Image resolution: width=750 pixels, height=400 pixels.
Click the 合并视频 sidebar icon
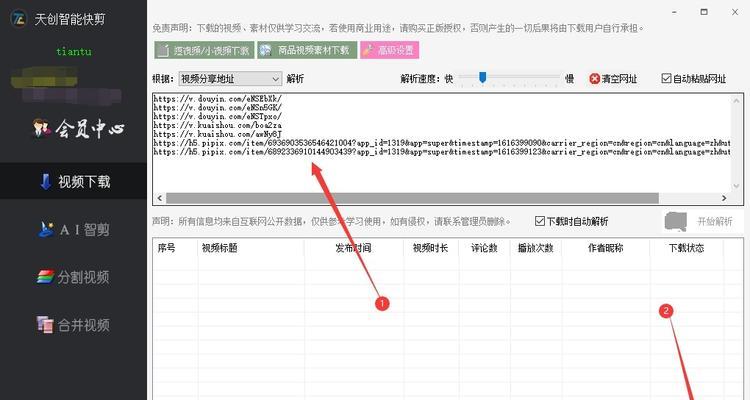45,324
